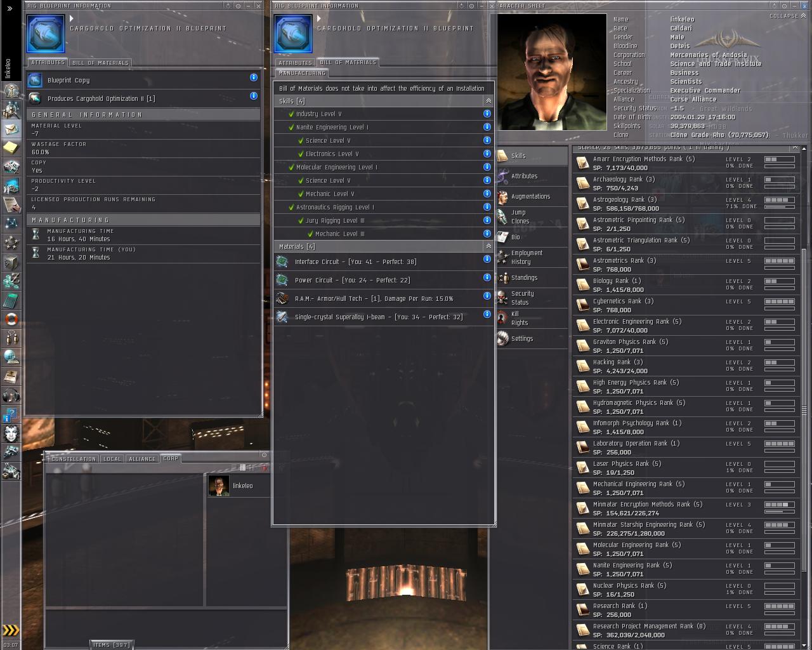The image size is (812, 650).
Task: Pin the middle blueprint information window
Action: coord(471,6)
